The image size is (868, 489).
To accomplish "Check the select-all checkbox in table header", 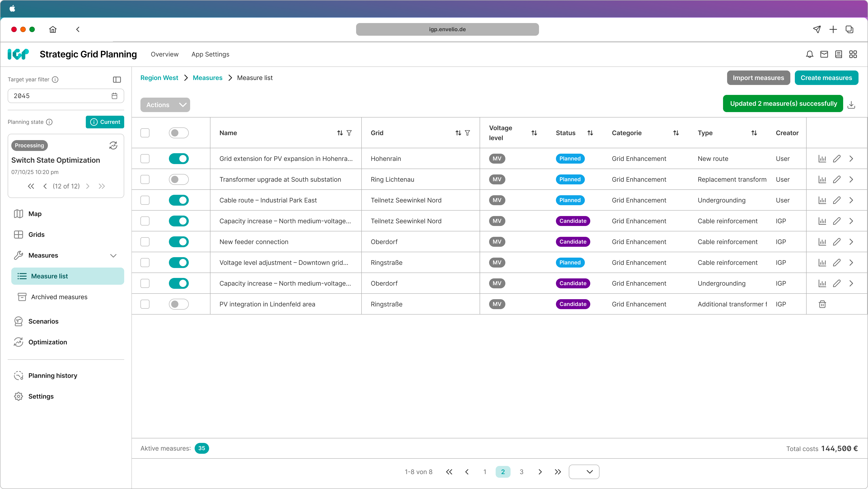I will click(145, 133).
